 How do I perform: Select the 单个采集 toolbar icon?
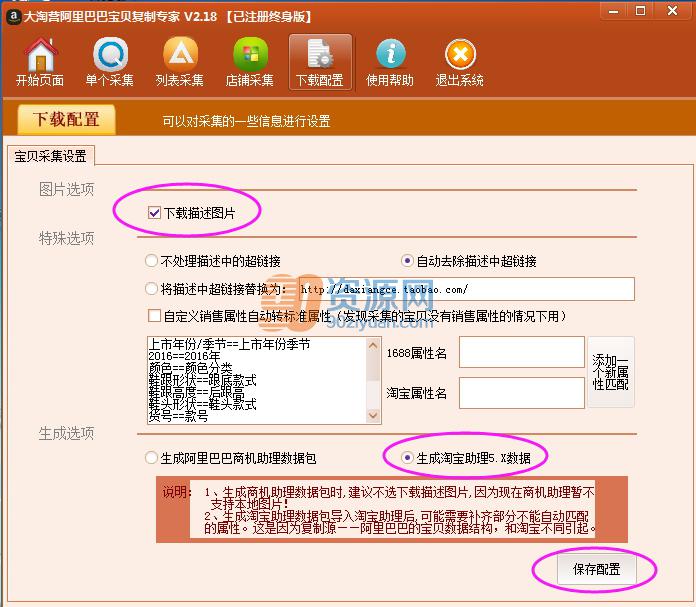coord(110,62)
